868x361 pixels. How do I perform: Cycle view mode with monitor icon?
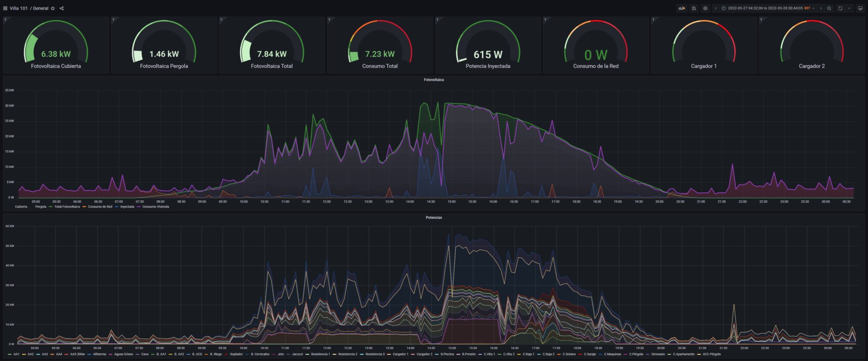860,8
